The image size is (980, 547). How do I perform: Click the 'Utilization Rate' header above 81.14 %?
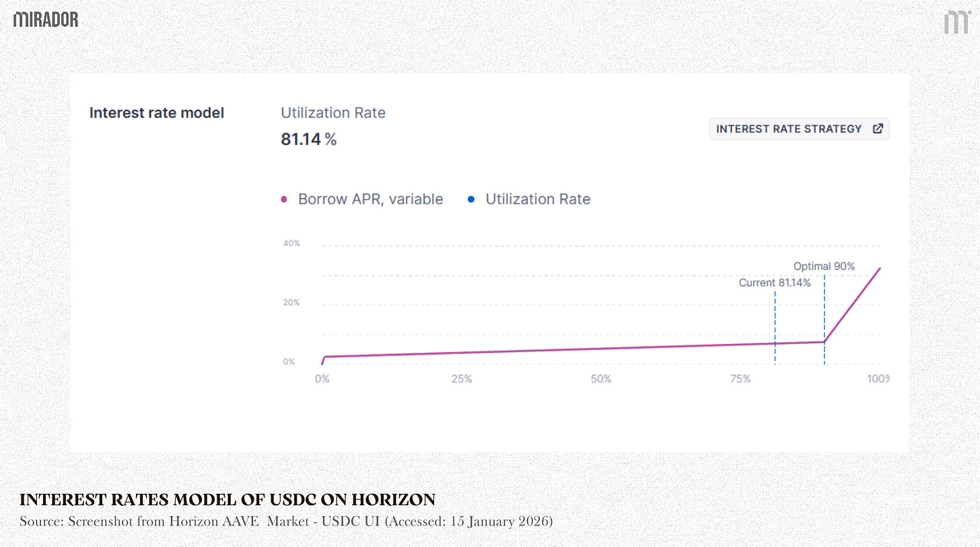(333, 112)
